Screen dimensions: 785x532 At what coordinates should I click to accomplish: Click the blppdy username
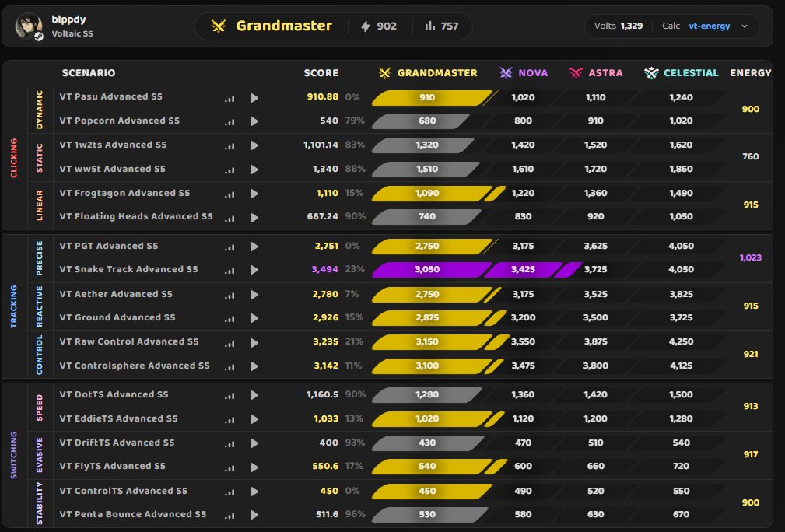[x=68, y=19]
